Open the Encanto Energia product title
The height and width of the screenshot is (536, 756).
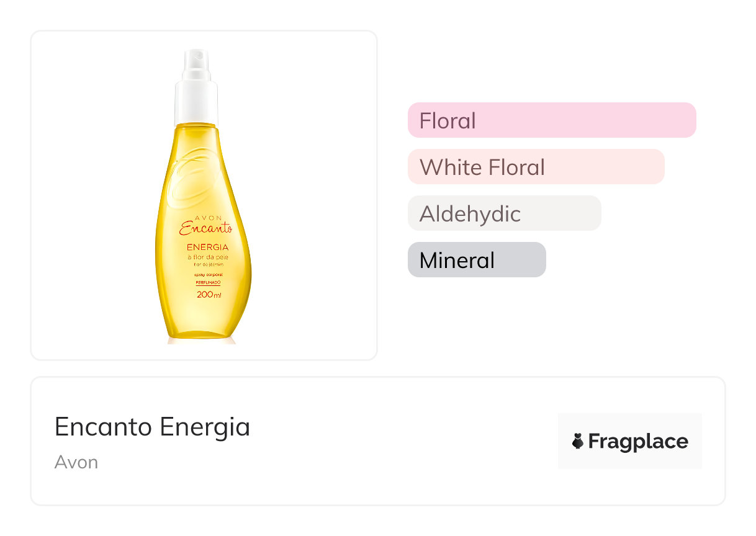pos(152,427)
